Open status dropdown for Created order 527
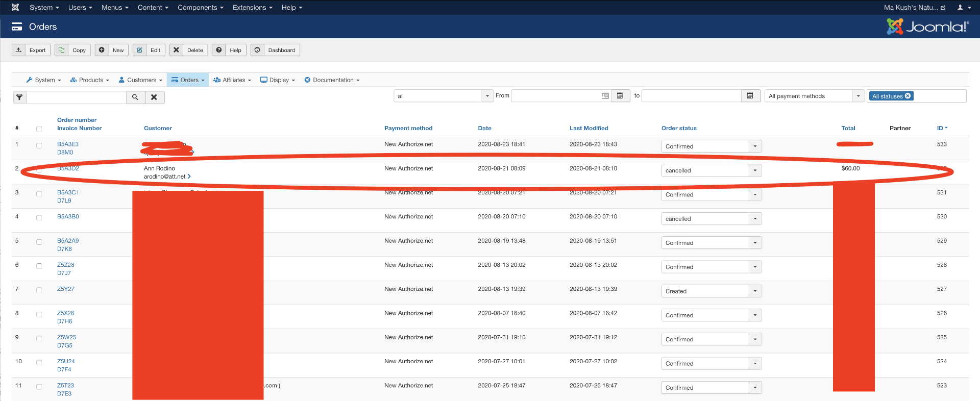 point(755,291)
